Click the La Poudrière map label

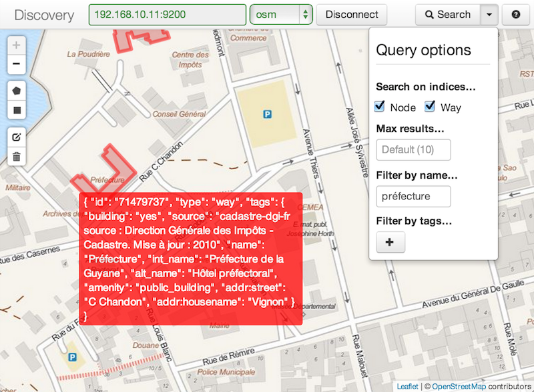coord(89,54)
